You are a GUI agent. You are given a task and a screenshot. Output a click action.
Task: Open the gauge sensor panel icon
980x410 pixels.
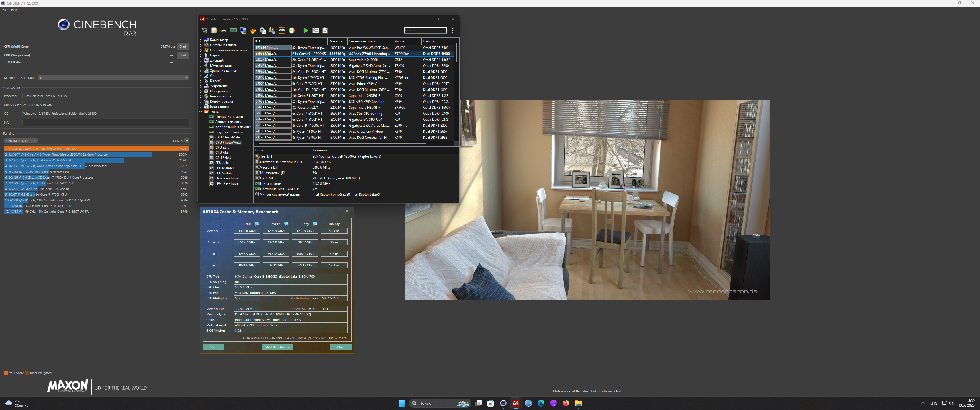point(292,30)
